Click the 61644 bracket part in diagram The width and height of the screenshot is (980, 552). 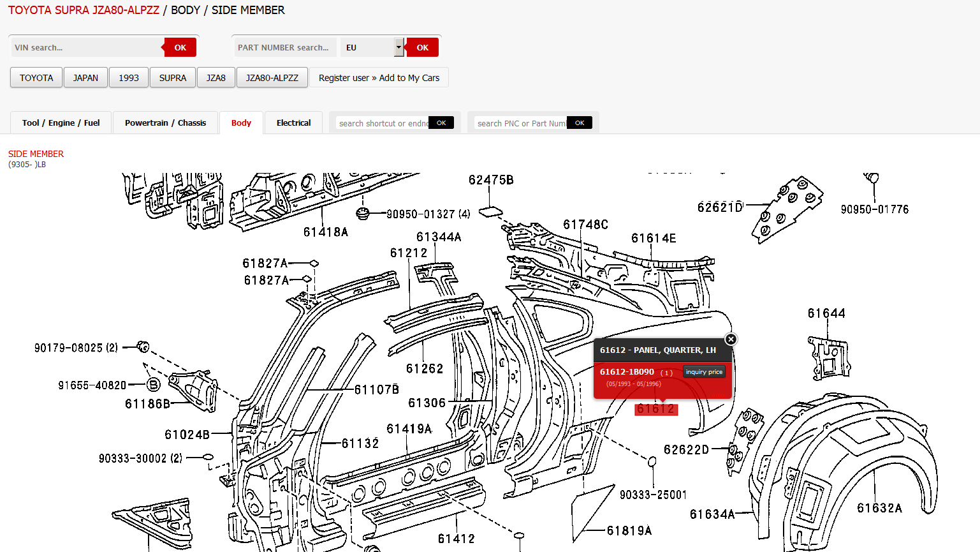(828, 357)
